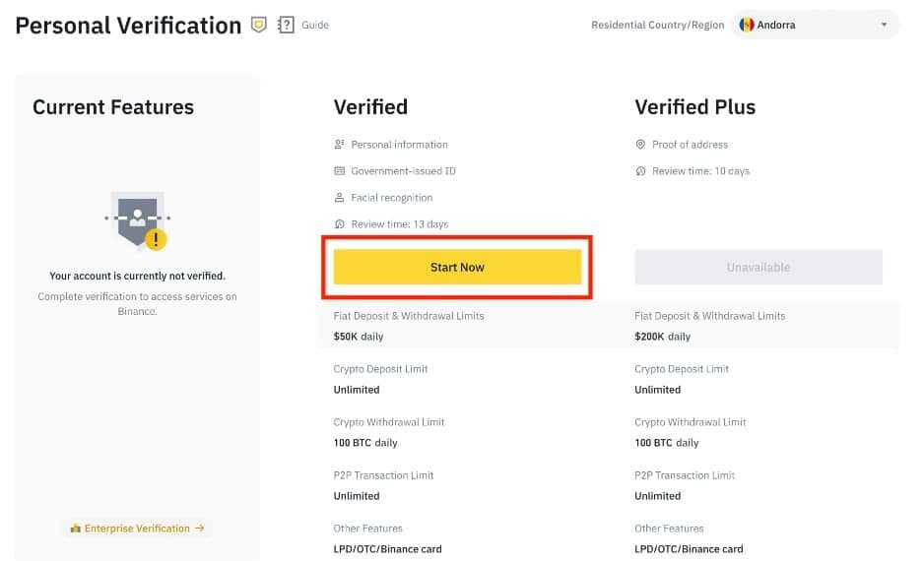924x561 pixels.
Task: Click the Proof of address pin icon
Action: point(641,145)
